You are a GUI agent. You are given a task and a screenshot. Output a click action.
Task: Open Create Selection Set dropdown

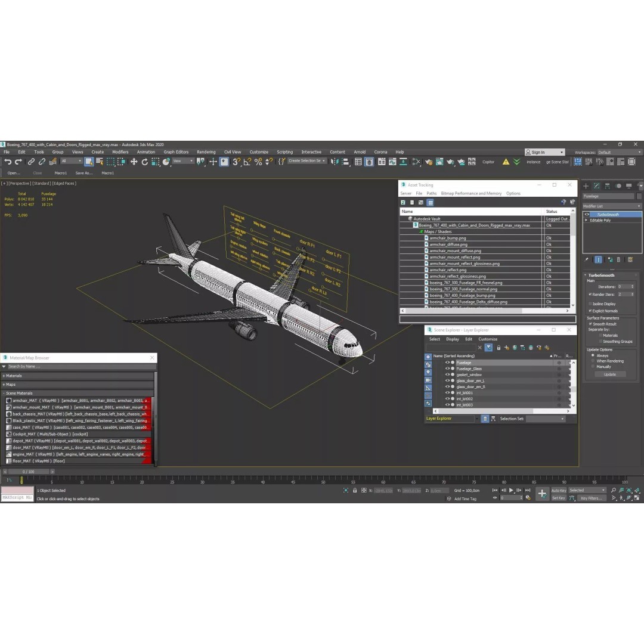306,161
